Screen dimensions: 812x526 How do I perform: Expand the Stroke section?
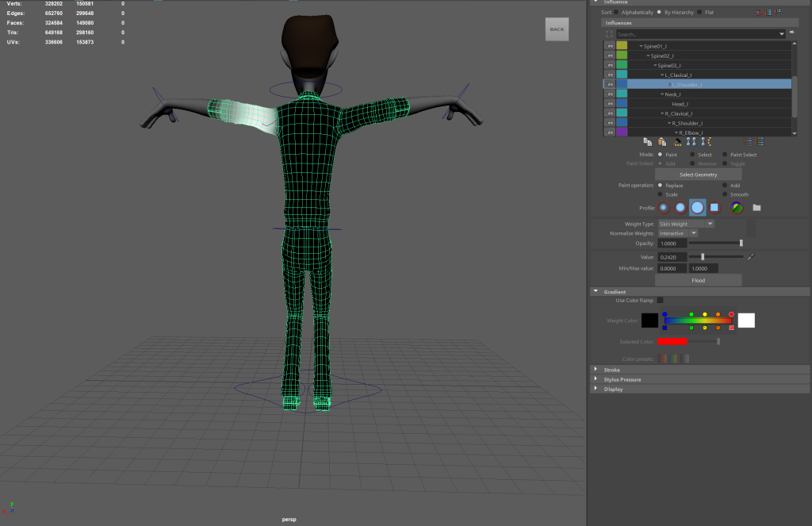coord(611,370)
